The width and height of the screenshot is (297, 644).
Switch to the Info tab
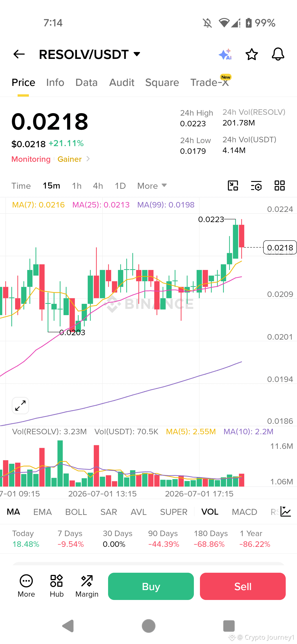pyautogui.click(x=55, y=83)
